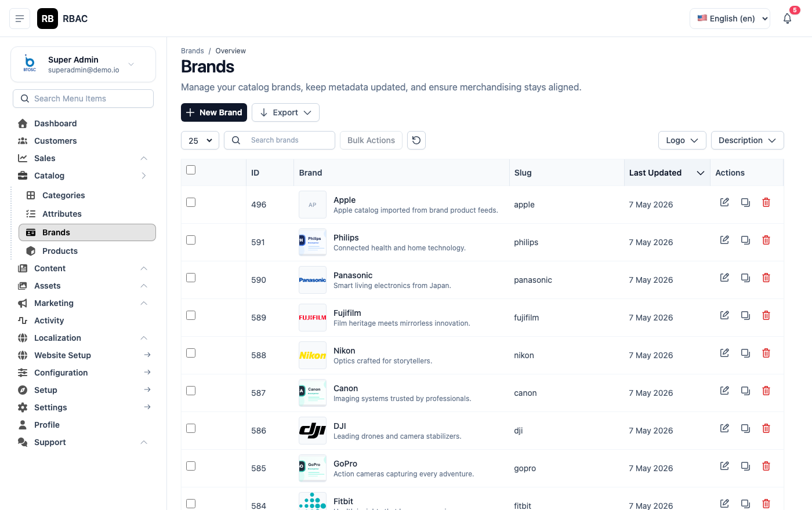The height and width of the screenshot is (510, 812).
Task: Click the Bulk Actions button
Action: pyautogui.click(x=371, y=140)
